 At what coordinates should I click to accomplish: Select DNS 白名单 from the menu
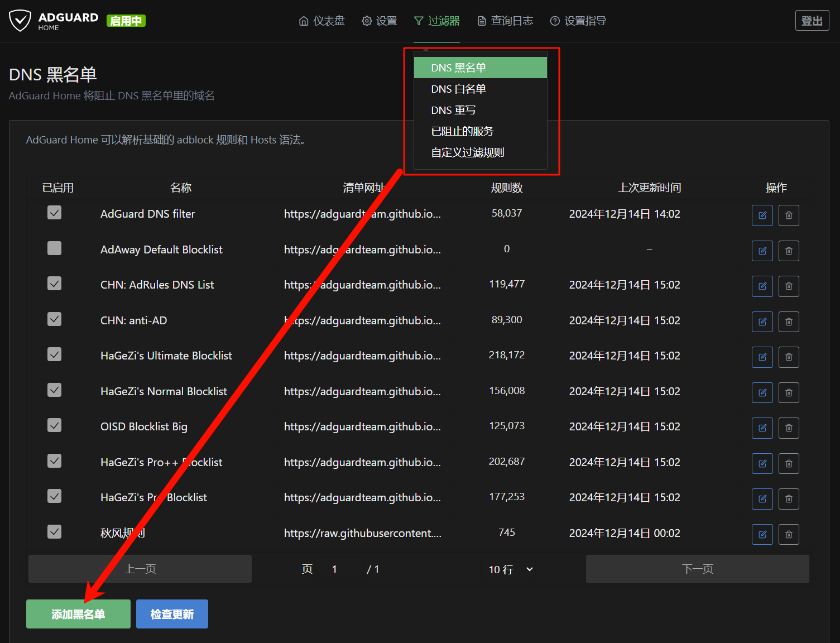[x=481, y=89]
